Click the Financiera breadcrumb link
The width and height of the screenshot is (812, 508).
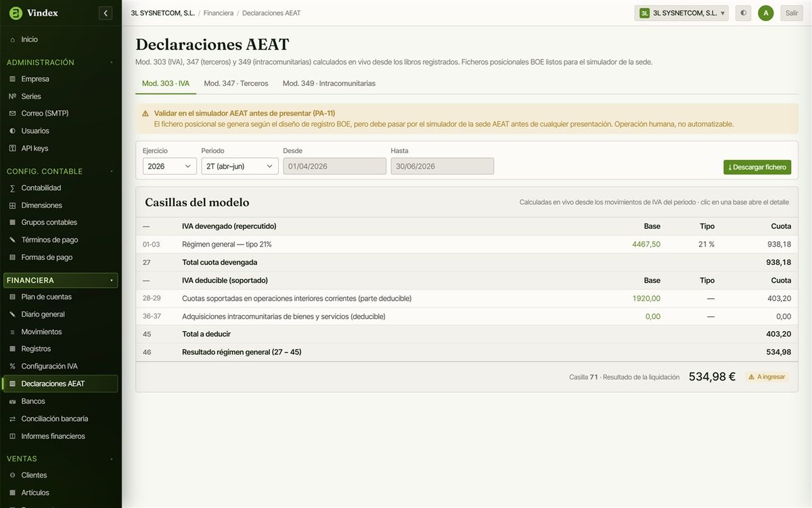[219, 13]
